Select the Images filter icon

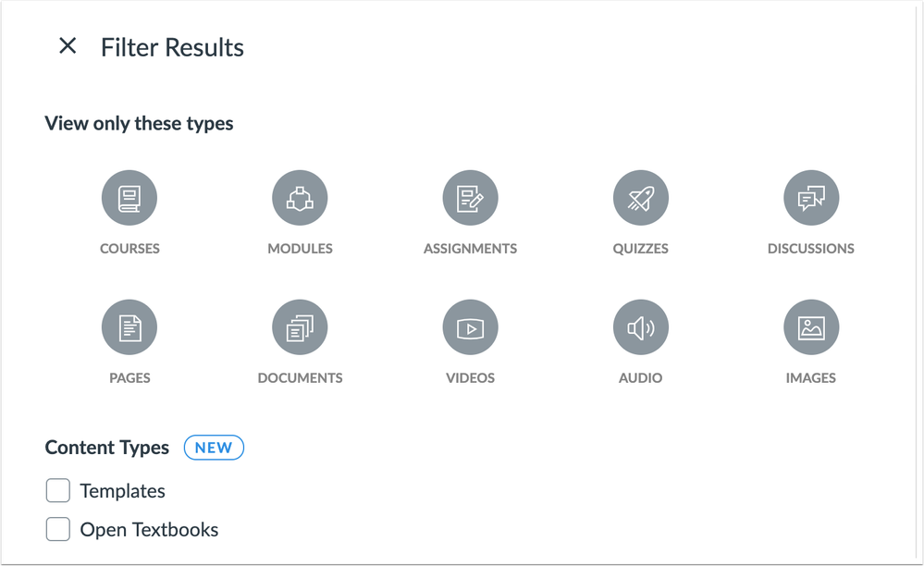[810, 326]
